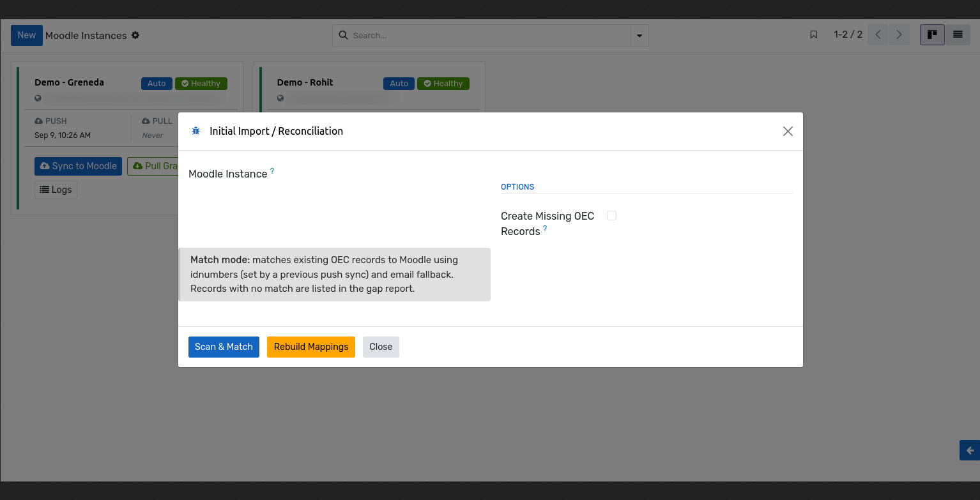
Task: Go to previous page arrow
Action: [x=878, y=34]
